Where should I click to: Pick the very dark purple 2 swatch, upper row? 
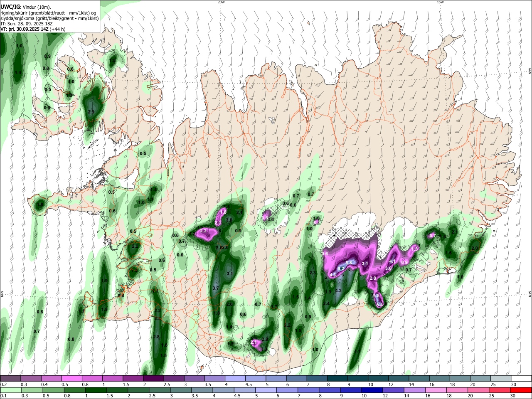[153, 379]
